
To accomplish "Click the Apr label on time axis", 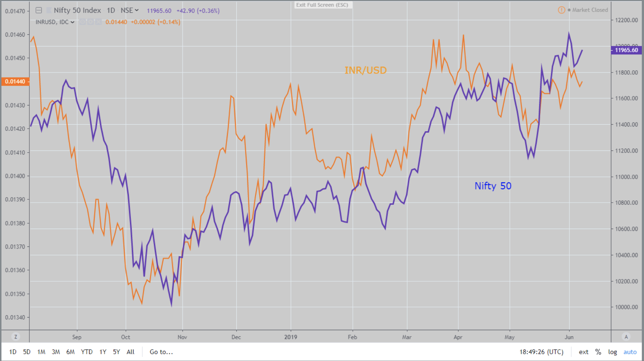I will [x=458, y=337].
